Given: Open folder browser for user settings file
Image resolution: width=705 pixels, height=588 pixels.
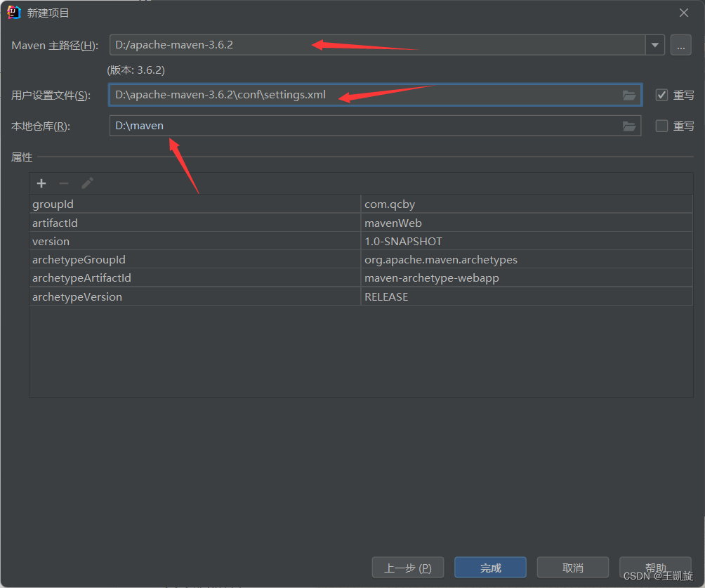Looking at the screenshot, I should [628, 95].
